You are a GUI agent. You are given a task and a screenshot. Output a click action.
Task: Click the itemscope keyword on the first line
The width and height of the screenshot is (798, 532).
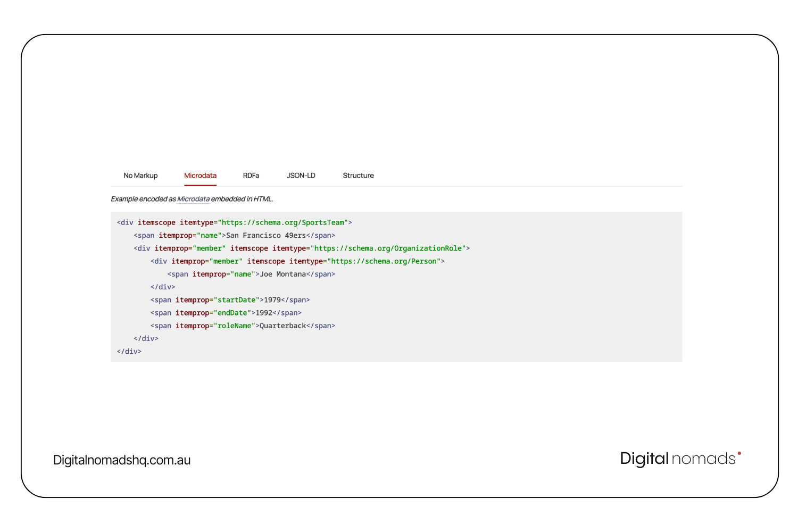157,222
